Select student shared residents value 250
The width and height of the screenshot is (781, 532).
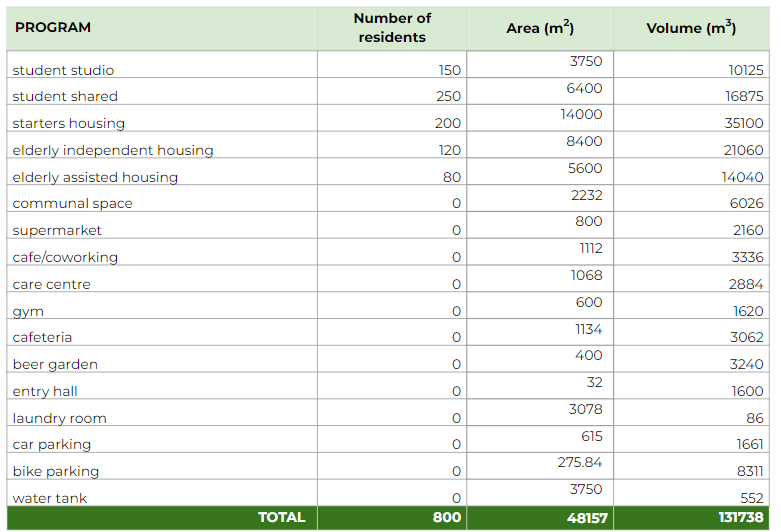tap(448, 96)
